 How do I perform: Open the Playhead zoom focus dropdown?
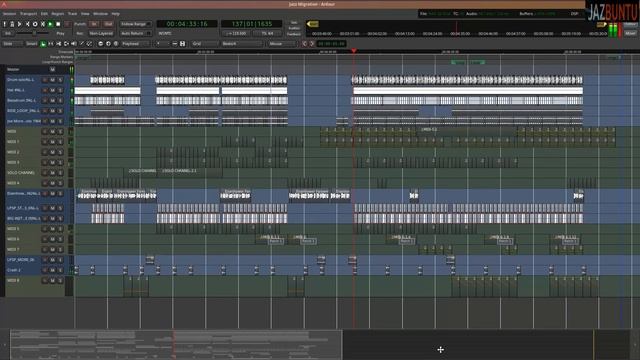136,44
